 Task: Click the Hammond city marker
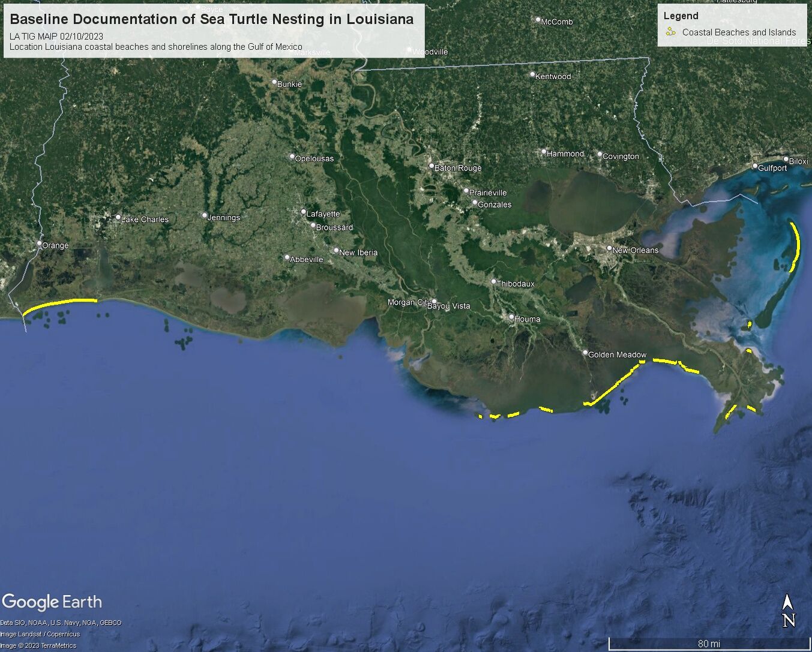[544, 152]
